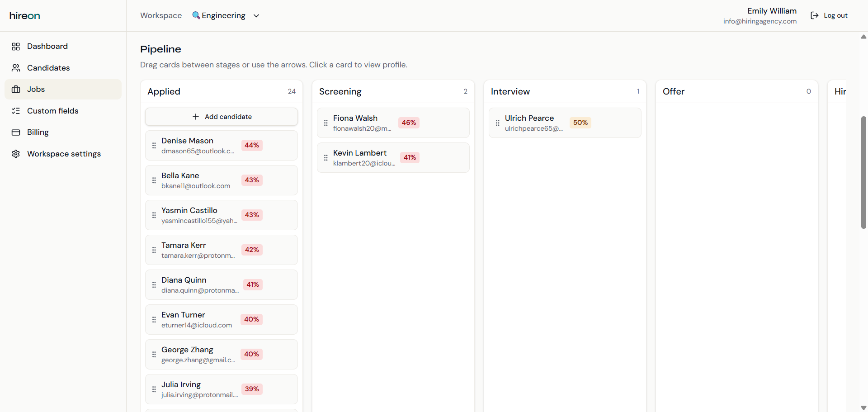Click the Log out arrow icon
This screenshot has width=868, height=412.
coord(815,15)
